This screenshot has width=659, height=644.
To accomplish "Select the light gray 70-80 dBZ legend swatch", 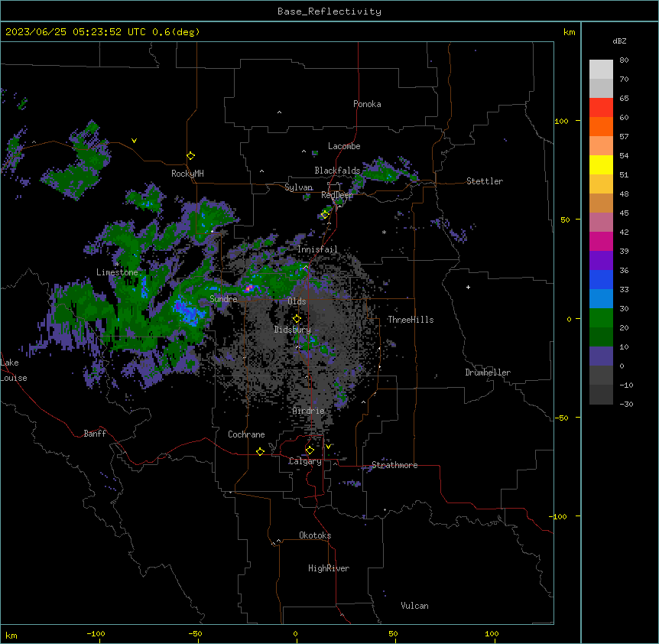I will 601,70.
